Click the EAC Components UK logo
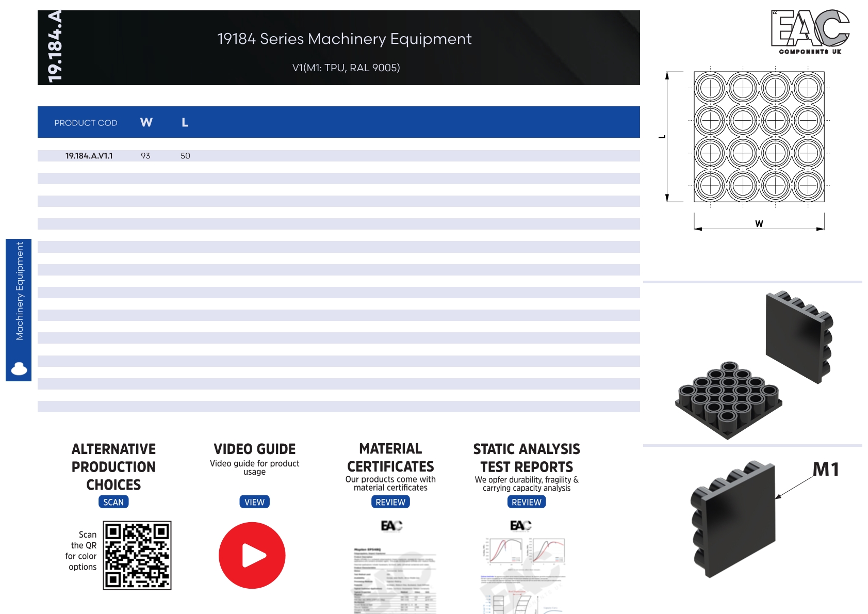This screenshot has width=868, height=614. coord(810,32)
